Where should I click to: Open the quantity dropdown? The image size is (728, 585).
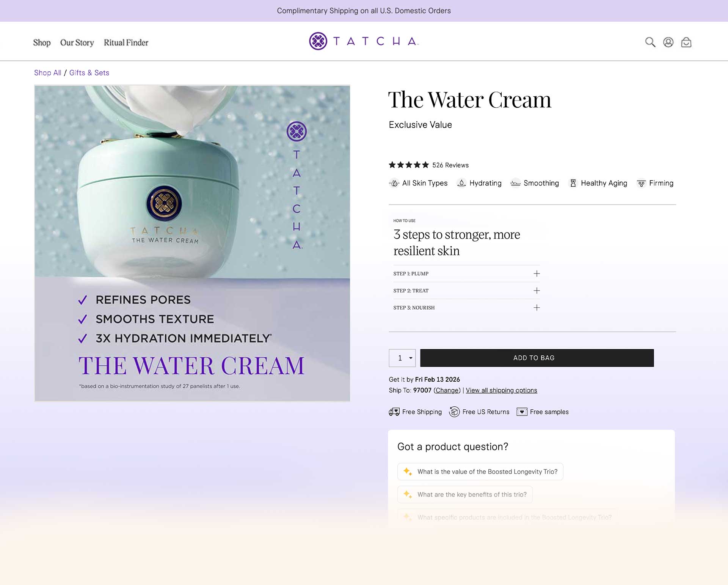point(402,358)
